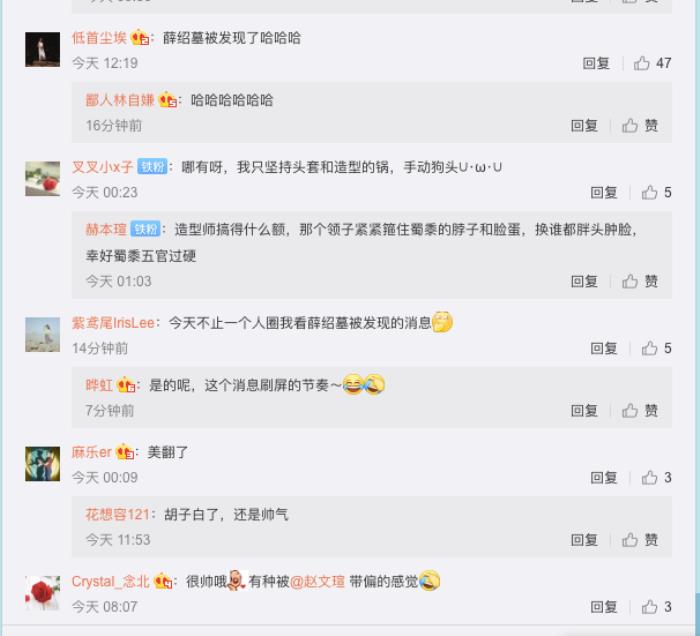Viewport: 700px width, 636px height.
Task: View 低首尘埃's avatar thumbnail
Action: (x=42, y=50)
